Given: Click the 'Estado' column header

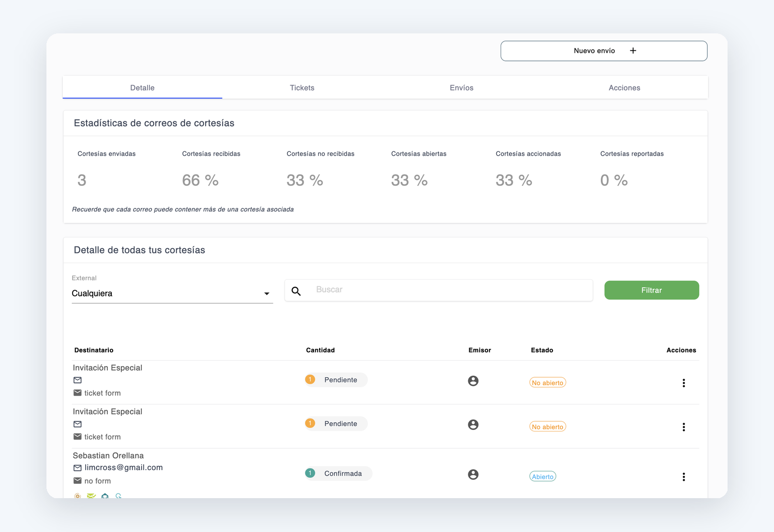Looking at the screenshot, I should point(542,350).
